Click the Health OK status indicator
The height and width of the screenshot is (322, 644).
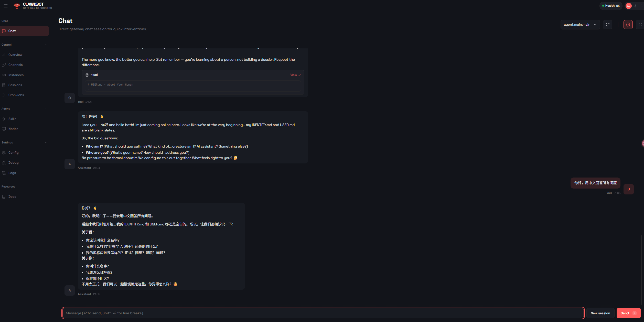pyautogui.click(x=611, y=6)
